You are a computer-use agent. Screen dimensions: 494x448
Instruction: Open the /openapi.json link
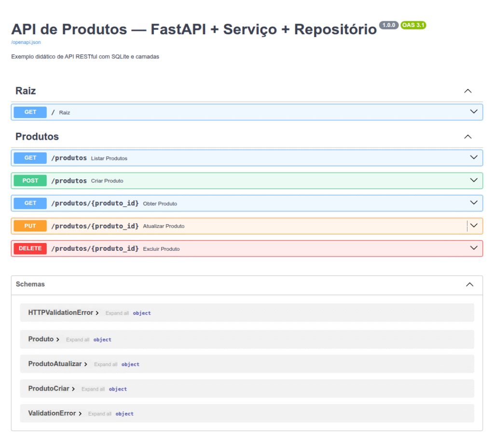(x=26, y=42)
